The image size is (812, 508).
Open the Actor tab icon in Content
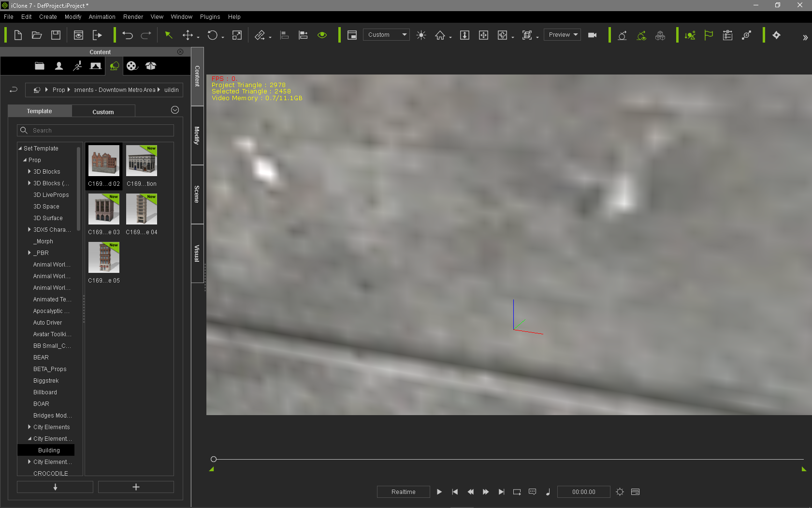pyautogui.click(x=58, y=66)
